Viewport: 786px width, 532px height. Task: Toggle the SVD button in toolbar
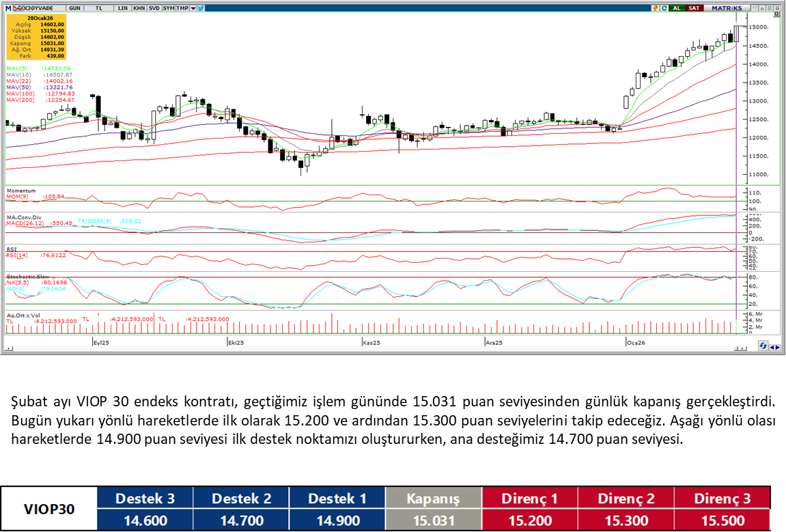(x=154, y=8)
